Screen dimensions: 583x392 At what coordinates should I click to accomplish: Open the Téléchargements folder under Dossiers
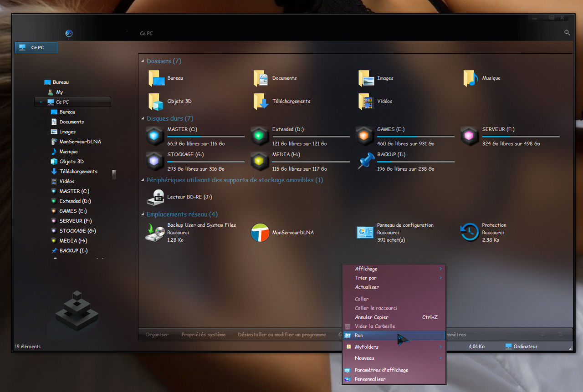(x=261, y=102)
